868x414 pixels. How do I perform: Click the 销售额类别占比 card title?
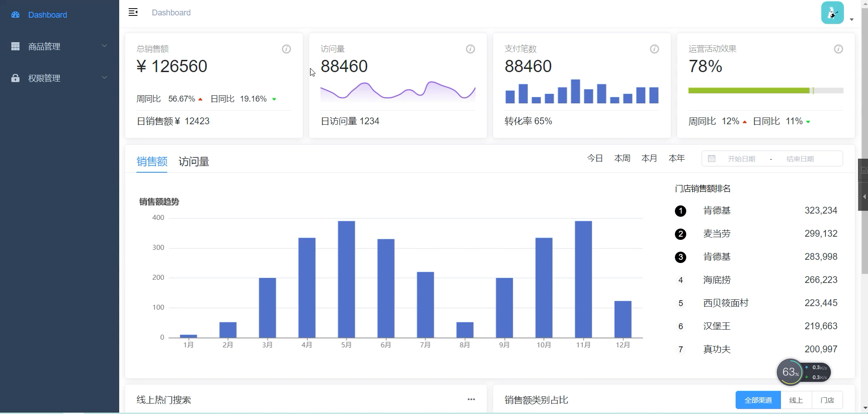point(536,400)
